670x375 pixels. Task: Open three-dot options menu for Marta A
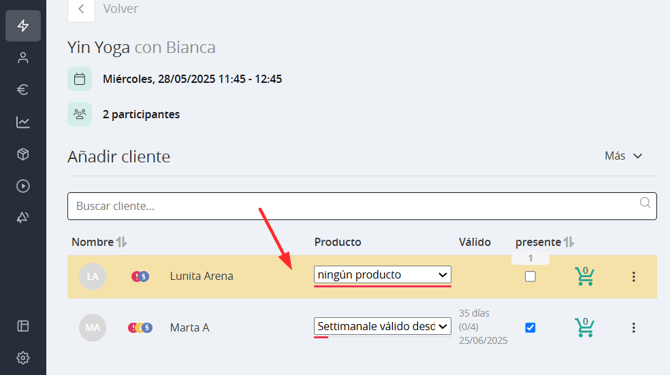pos(634,328)
